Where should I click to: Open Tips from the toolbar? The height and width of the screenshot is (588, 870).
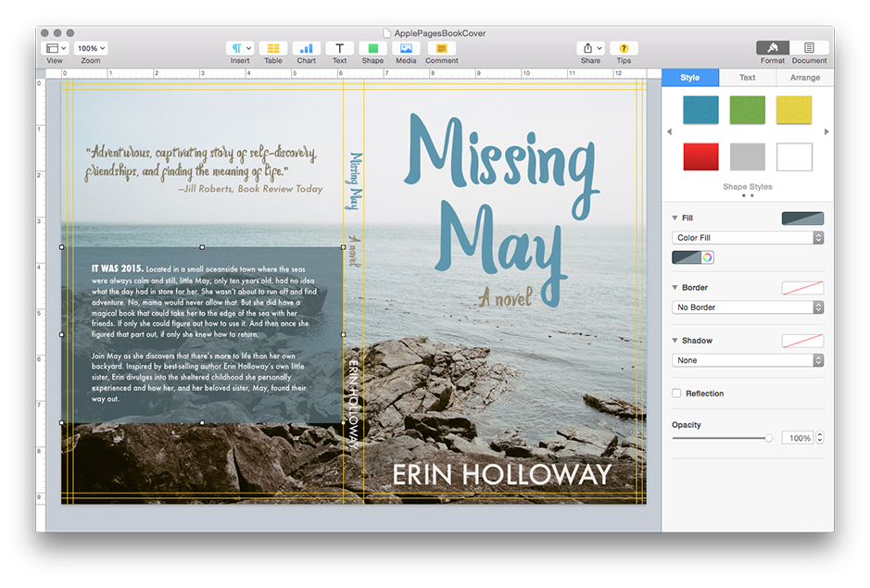pyautogui.click(x=624, y=48)
